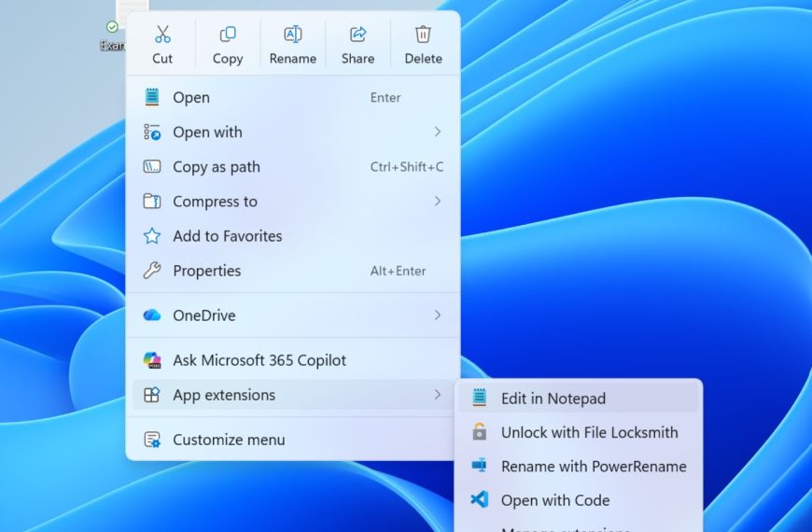The height and width of the screenshot is (532, 812).
Task: Click the Enter shortcut hint beside Open
Action: pos(385,97)
